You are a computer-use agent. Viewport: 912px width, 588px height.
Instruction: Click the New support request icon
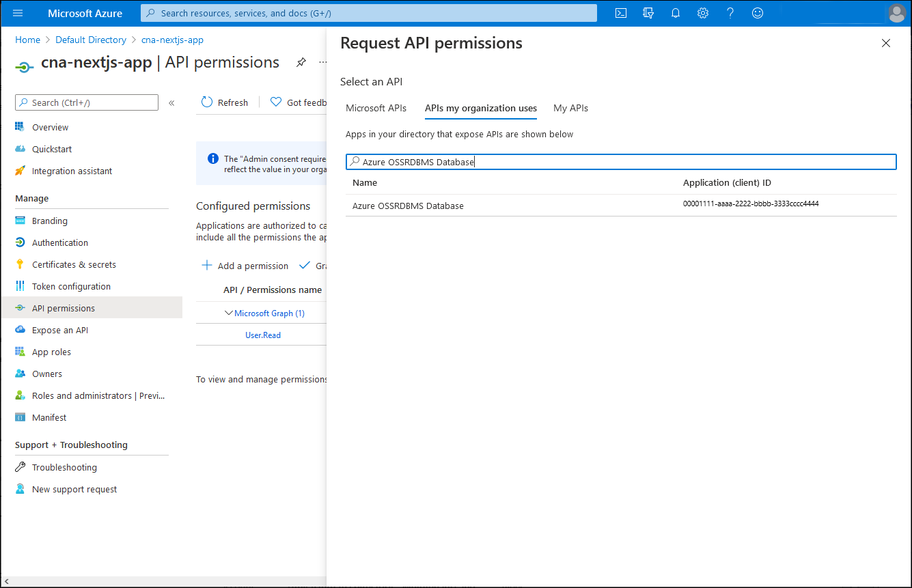pyautogui.click(x=20, y=489)
